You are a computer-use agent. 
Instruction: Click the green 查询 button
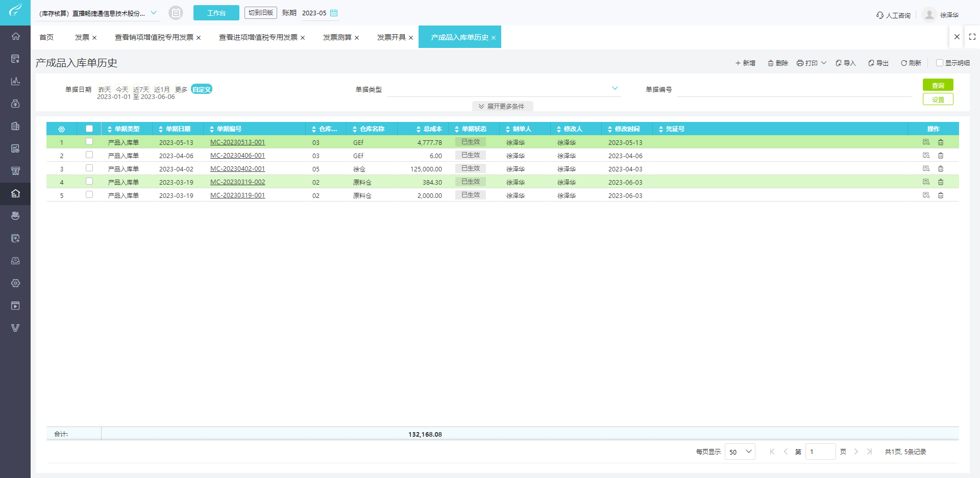[x=938, y=85]
